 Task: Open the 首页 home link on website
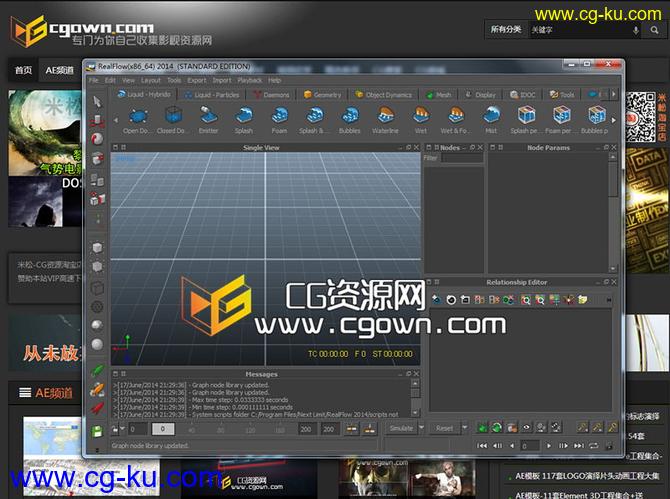[x=24, y=70]
